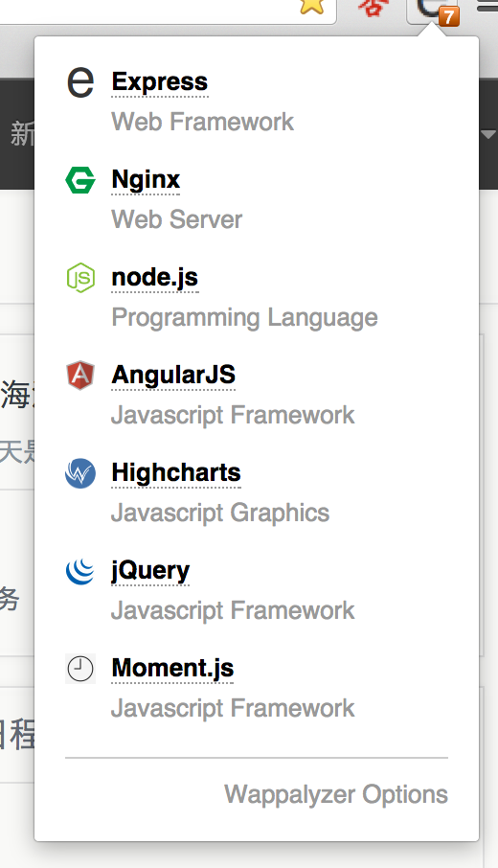Click the Moment.js clock icon
This screenshot has height=868, width=498.
(x=80, y=669)
